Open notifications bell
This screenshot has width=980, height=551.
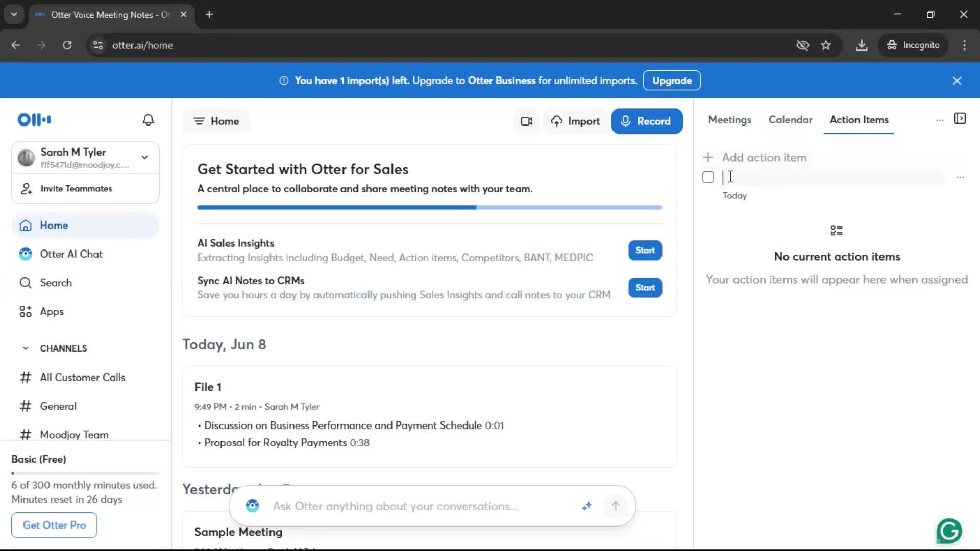[x=148, y=120]
